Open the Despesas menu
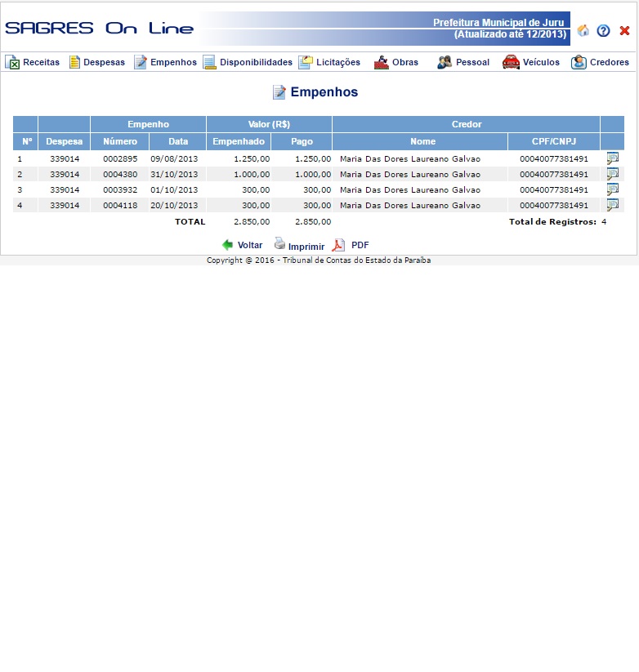The height and width of the screenshot is (672, 639). tap(96, 62)
